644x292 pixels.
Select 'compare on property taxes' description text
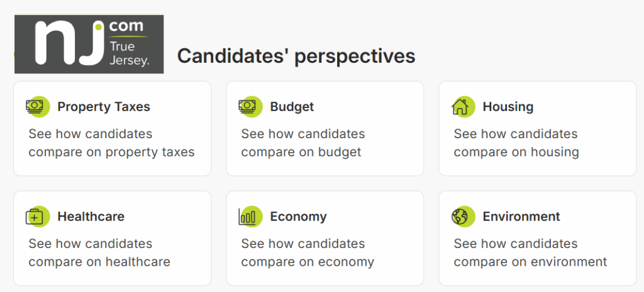pyautogui.click(x=112, y=153)
